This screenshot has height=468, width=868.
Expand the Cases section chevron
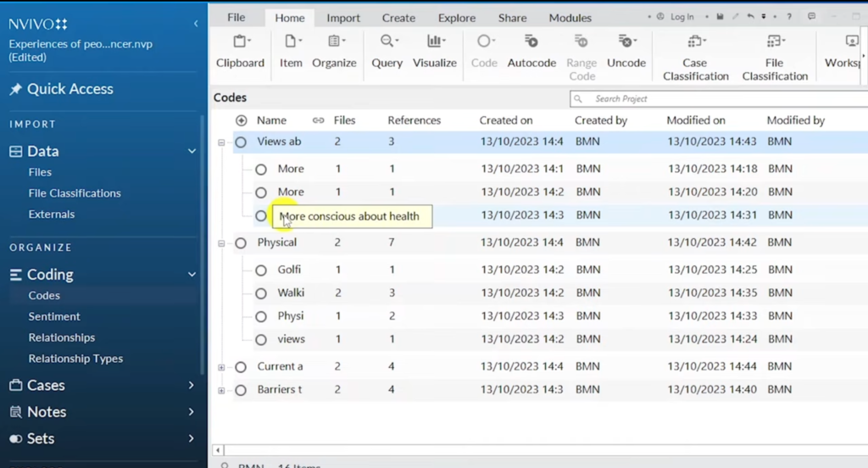click(x=191, y=385)
